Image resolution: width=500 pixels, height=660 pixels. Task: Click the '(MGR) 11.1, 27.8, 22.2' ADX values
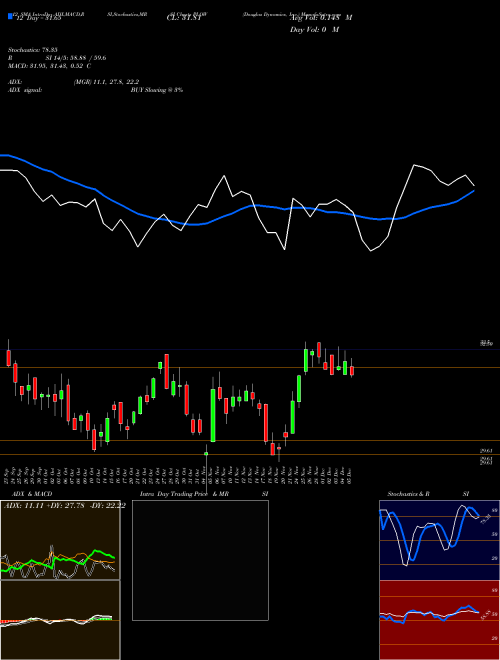[x=106, y=82]
